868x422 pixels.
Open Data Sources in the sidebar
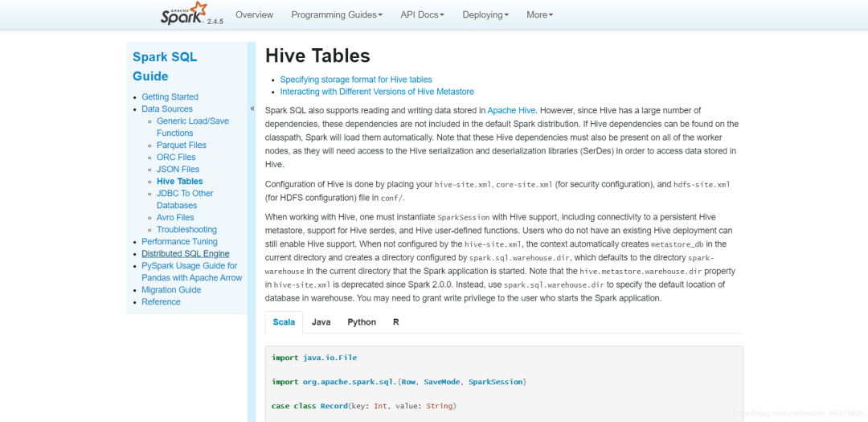click(x=167, y=109)
